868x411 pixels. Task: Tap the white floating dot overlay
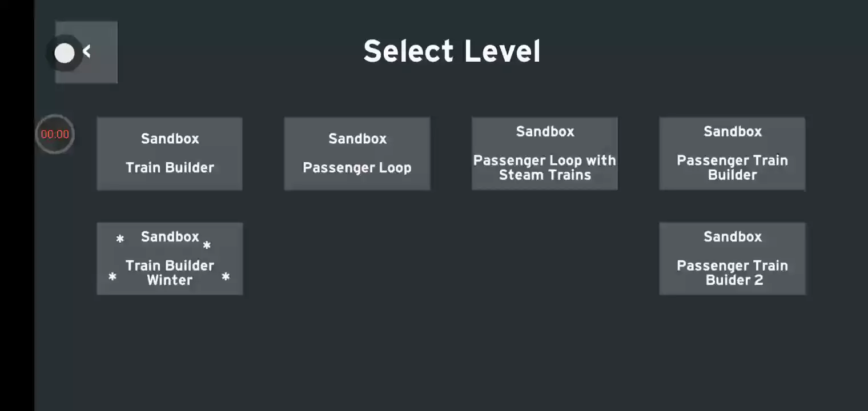point(65,54)
